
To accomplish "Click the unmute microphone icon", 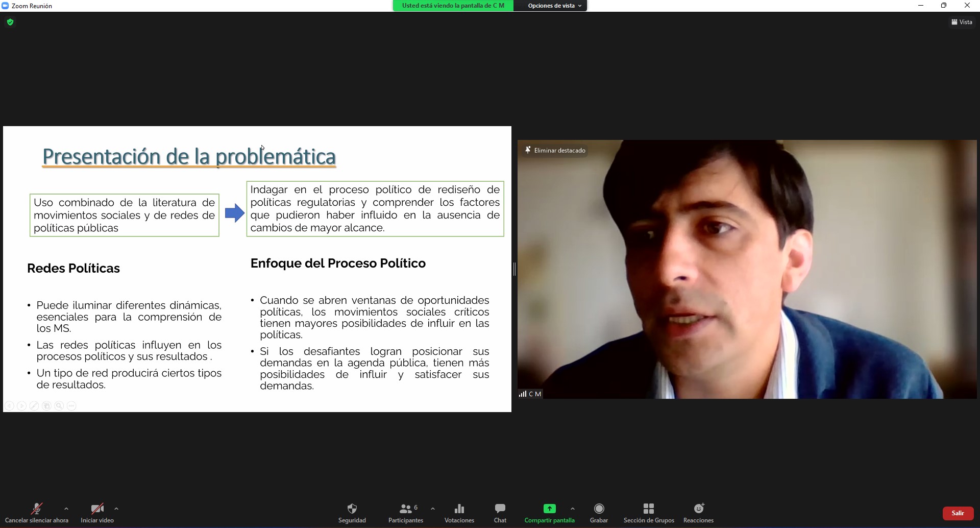I will point(37,509).
